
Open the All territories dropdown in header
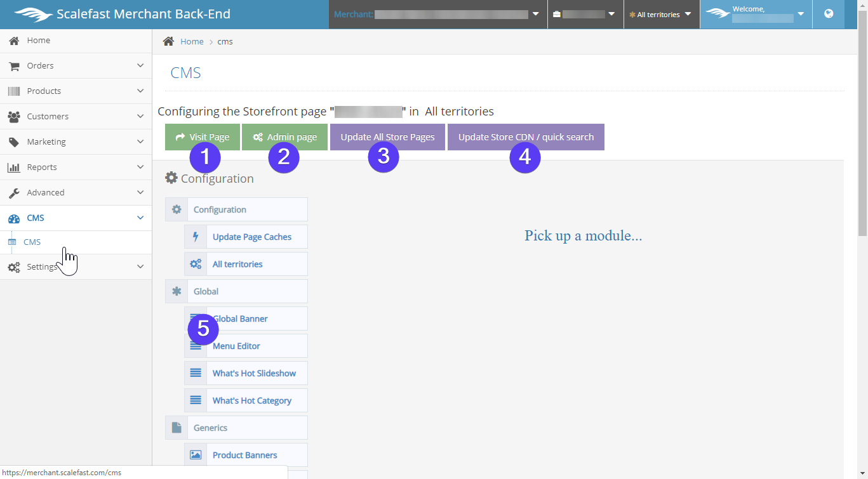pyautogui.click(x=660, y=14)
